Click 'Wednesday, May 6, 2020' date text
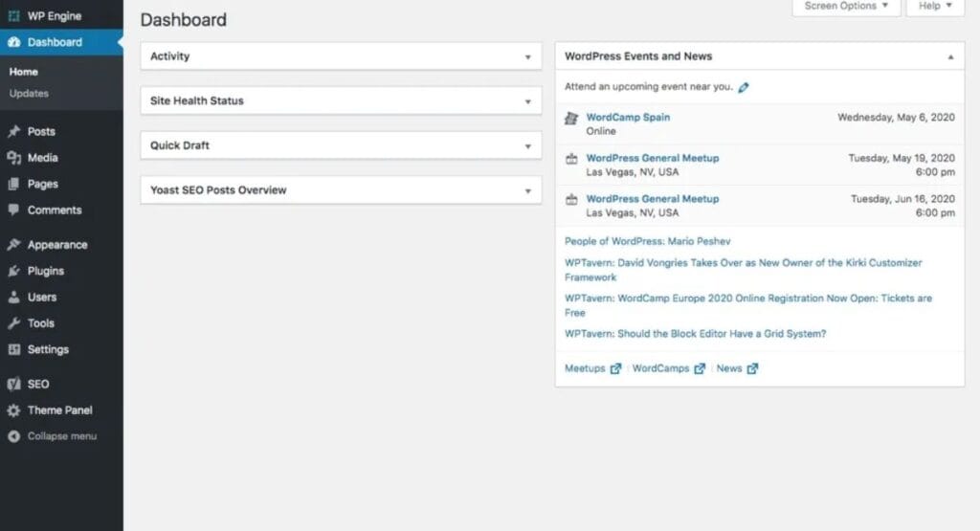The width and height of the screenshot is (980, 531). coord(896,117)
